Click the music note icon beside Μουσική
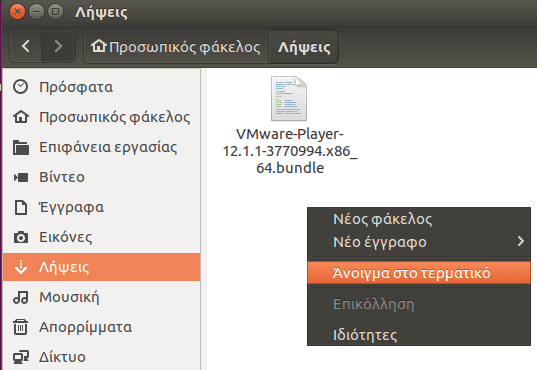 pyautogui.click(x=21, y=297)
